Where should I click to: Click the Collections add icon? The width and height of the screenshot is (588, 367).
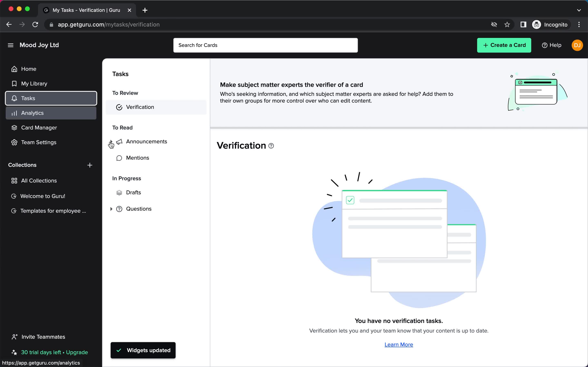click(89, 165)
